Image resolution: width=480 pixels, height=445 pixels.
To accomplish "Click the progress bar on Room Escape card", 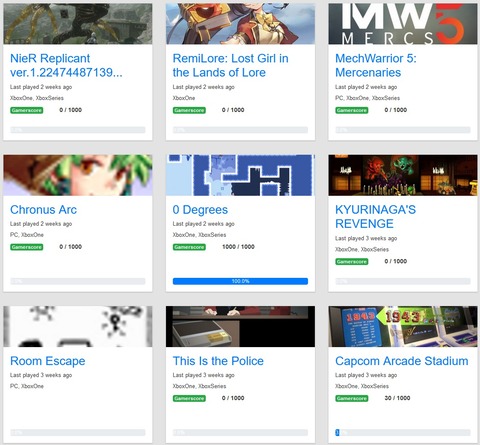I will coord(78,433).
